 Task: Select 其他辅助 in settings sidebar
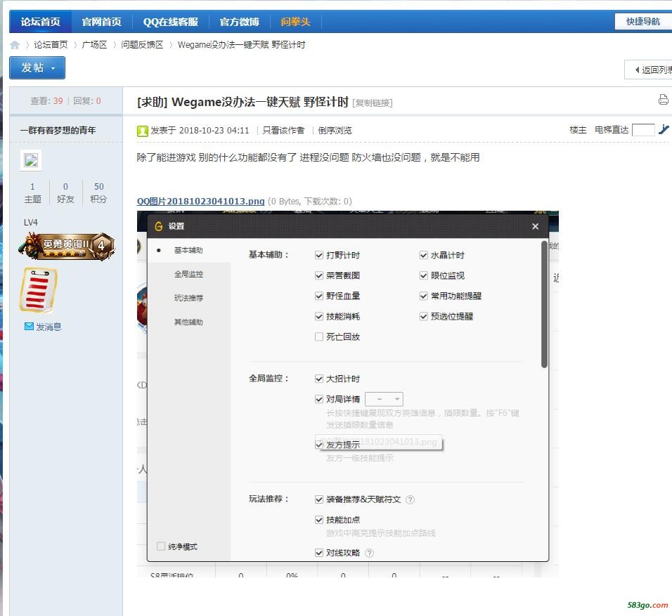(x=188, y=322)
